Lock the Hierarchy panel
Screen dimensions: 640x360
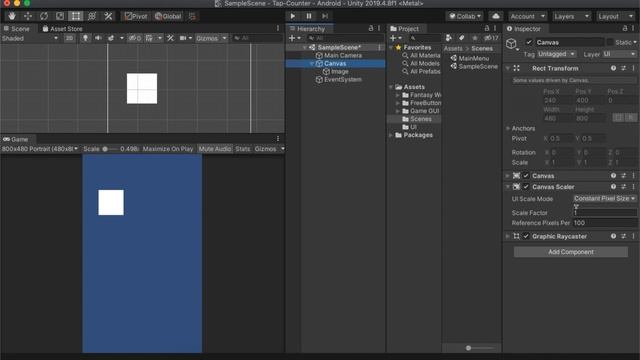click(x=371, y=29)
